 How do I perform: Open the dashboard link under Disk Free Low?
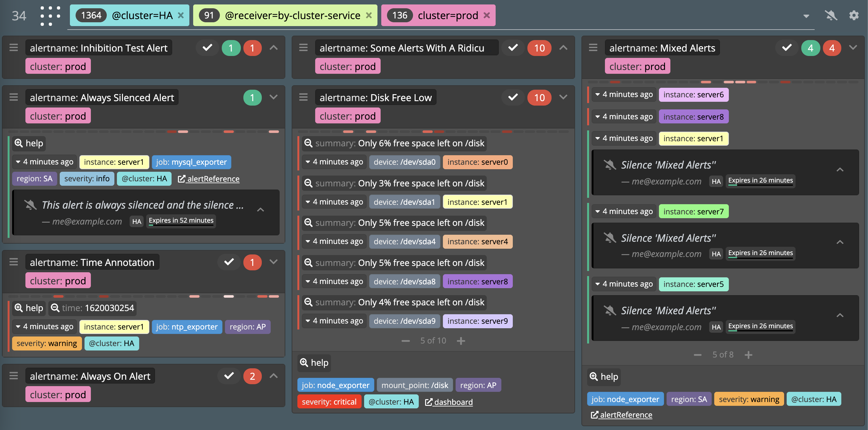pos(449,402)
